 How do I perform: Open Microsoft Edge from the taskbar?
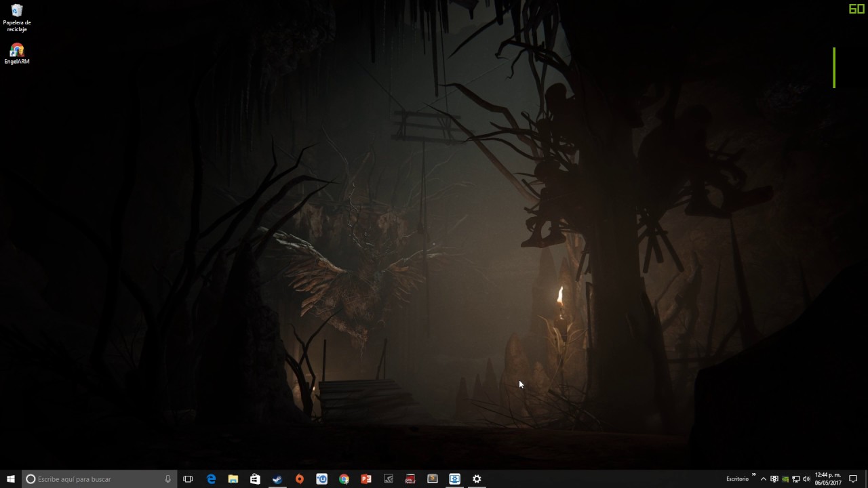(212, 479)
